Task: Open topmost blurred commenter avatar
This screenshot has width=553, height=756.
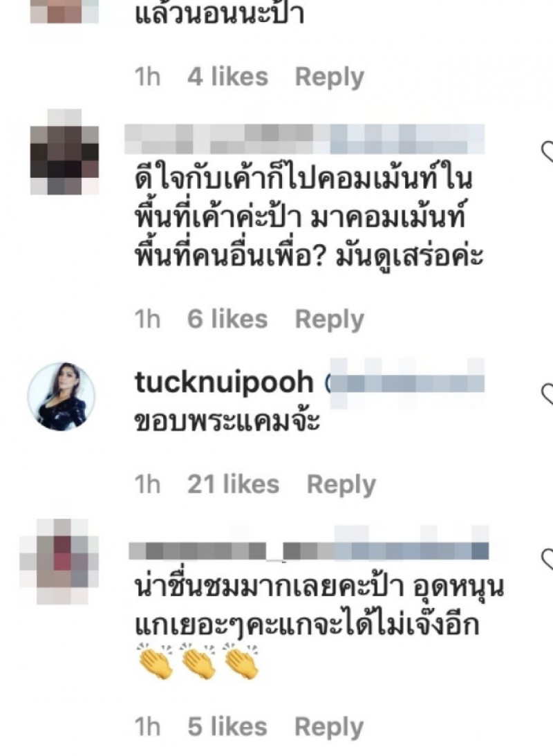Action: coord(64,12)
